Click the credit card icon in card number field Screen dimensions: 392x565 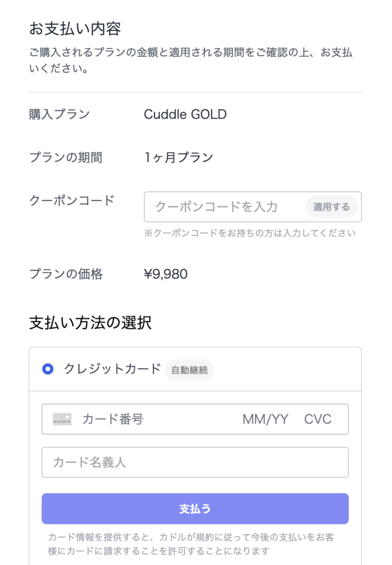61,419
